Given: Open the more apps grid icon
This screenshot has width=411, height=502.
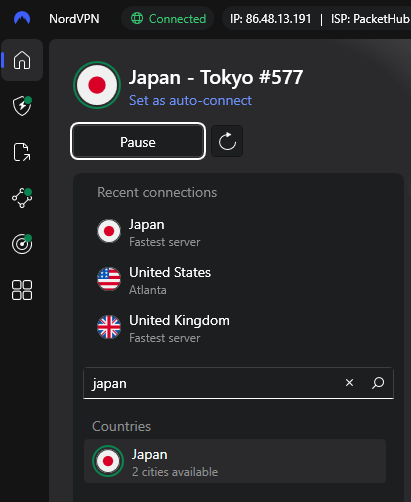Looking at the screenshot, I should (x=22, y=290).
